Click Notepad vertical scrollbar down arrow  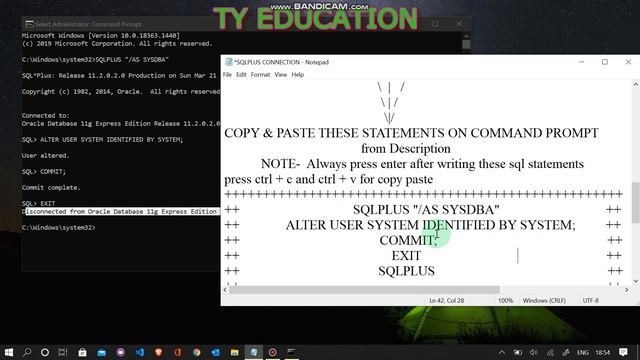tap(636, 281)
